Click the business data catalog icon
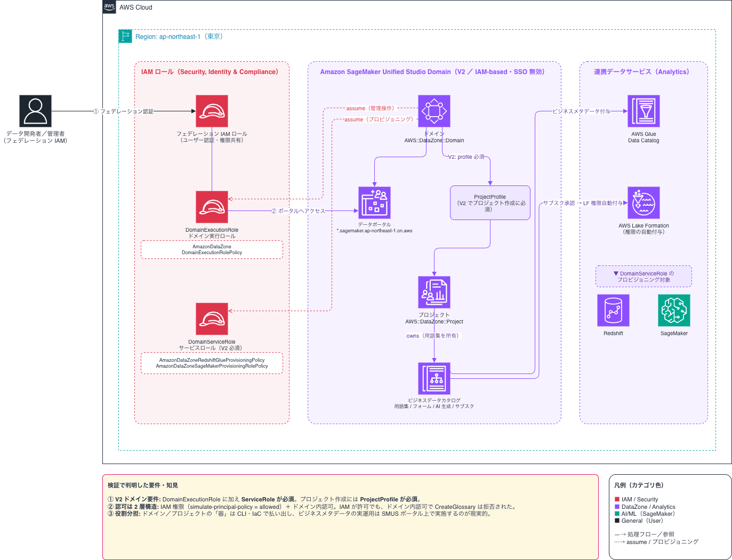 [434, 378]
